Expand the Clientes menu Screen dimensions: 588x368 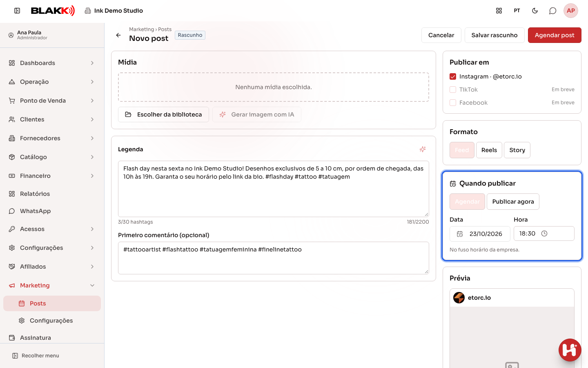point(52,119)
